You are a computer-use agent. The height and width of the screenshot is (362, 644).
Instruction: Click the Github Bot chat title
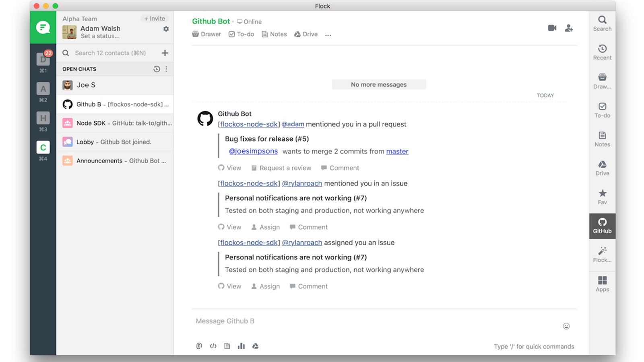pos(211,21)
